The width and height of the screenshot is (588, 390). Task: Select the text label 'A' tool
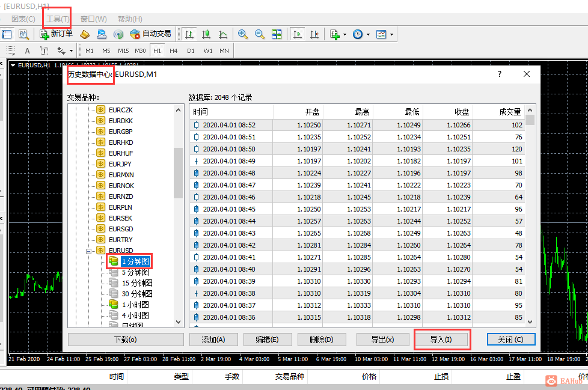click(27, 50)
